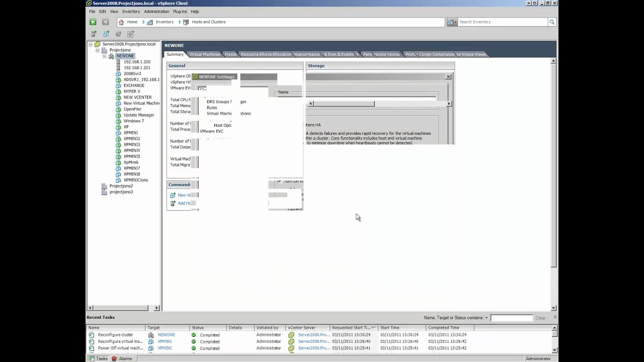Switch to the Hosts tab

point(230,54)
